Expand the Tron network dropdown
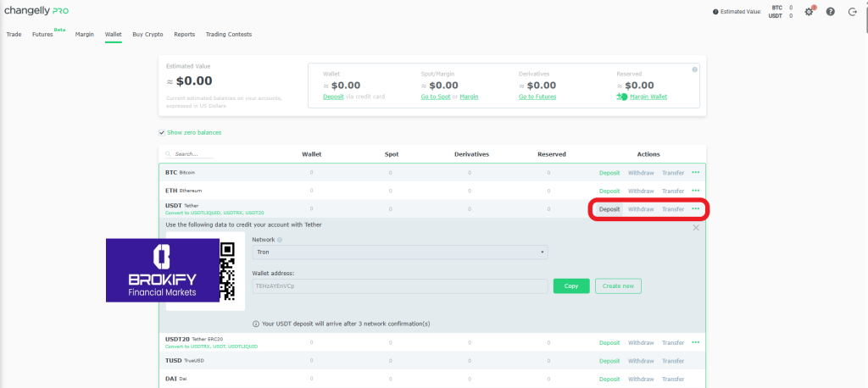The width and height of the screenshot is (868, 388). (x=399, y=252)
